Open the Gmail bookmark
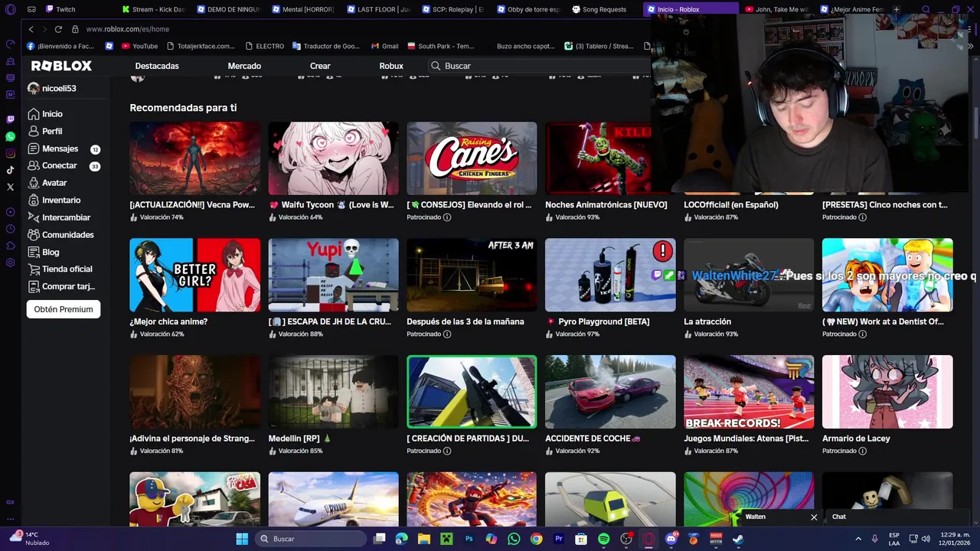This screenshot has height=551, width=980. click(x=384, y=46)
